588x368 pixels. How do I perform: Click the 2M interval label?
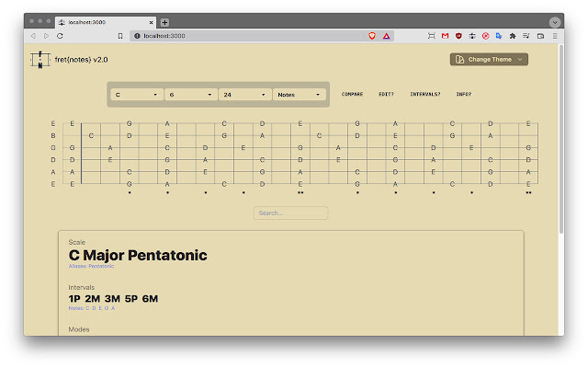[92, 299]
